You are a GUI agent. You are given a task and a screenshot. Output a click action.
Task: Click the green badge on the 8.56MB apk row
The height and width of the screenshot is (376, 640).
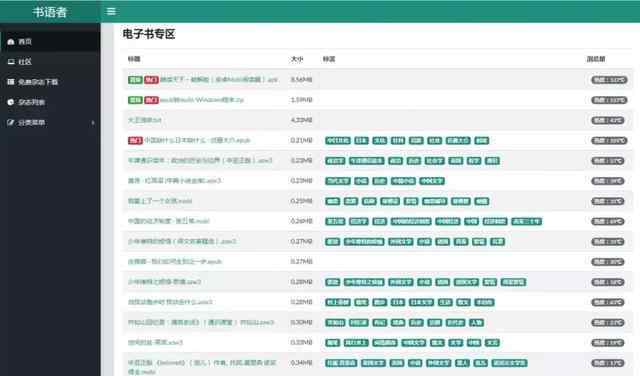pos(135,80)
